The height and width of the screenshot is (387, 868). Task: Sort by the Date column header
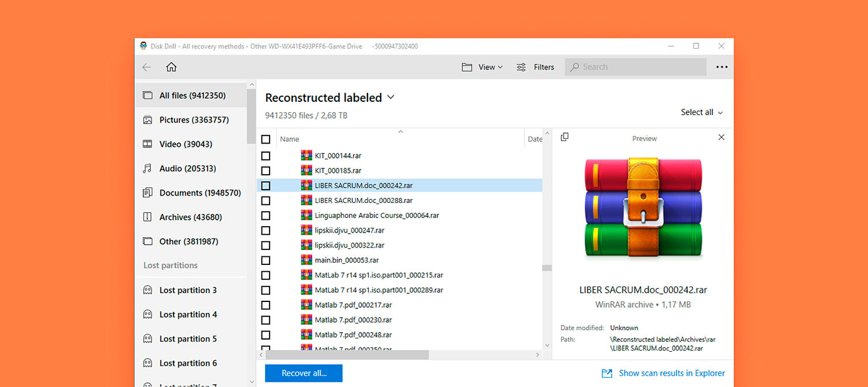(535, 139)
